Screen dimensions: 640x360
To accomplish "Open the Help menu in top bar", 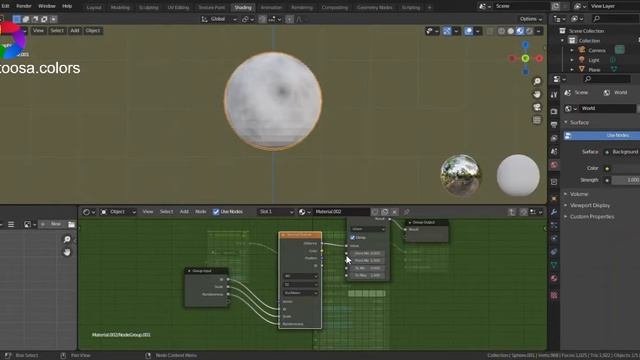I will click(67, 6).
